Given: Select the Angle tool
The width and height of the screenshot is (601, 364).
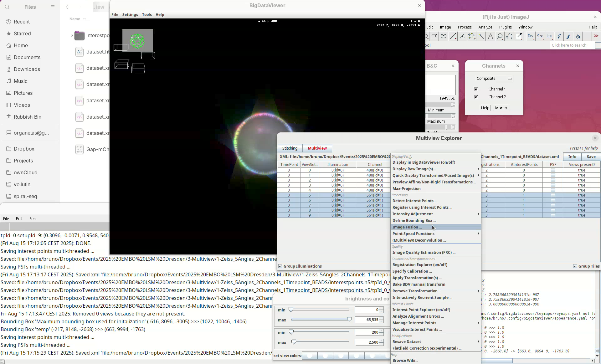Looking at the screenshot, I should pos(462,36).
